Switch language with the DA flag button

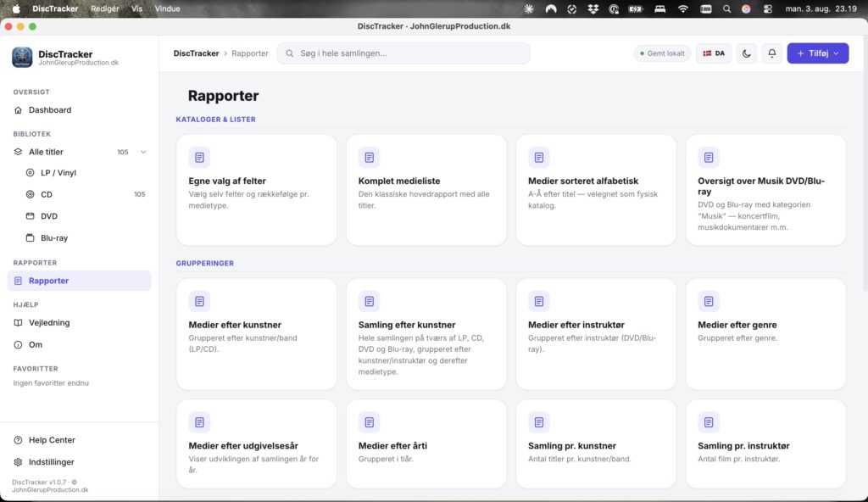click(x=714, y=53)
